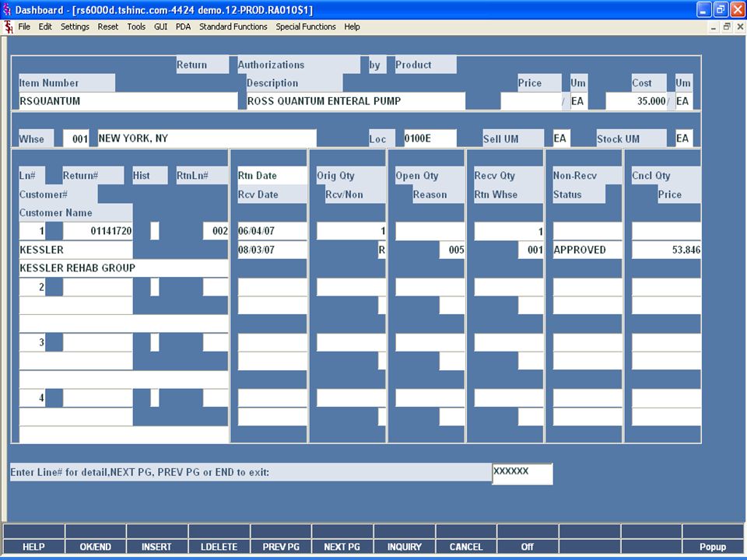
Task: Click the Item Number field RSQUANTUM
Action: [x=128, y=101]
